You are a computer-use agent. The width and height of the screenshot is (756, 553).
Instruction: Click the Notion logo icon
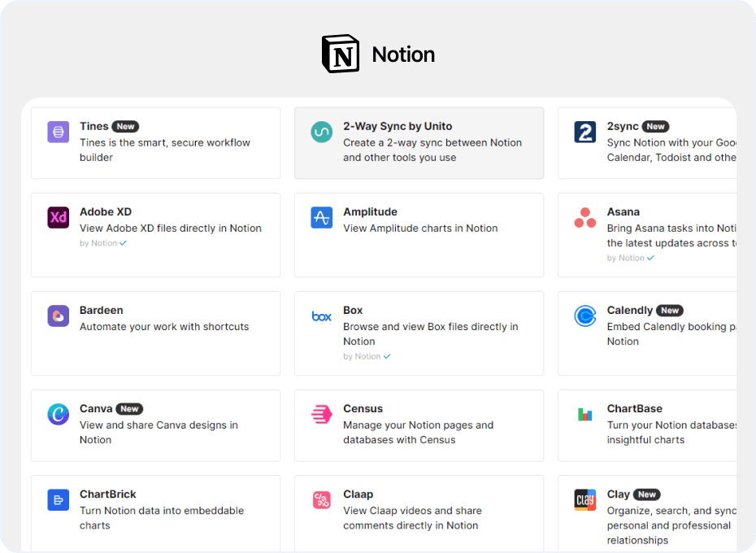pyautogui.click(x=341, y=54)
